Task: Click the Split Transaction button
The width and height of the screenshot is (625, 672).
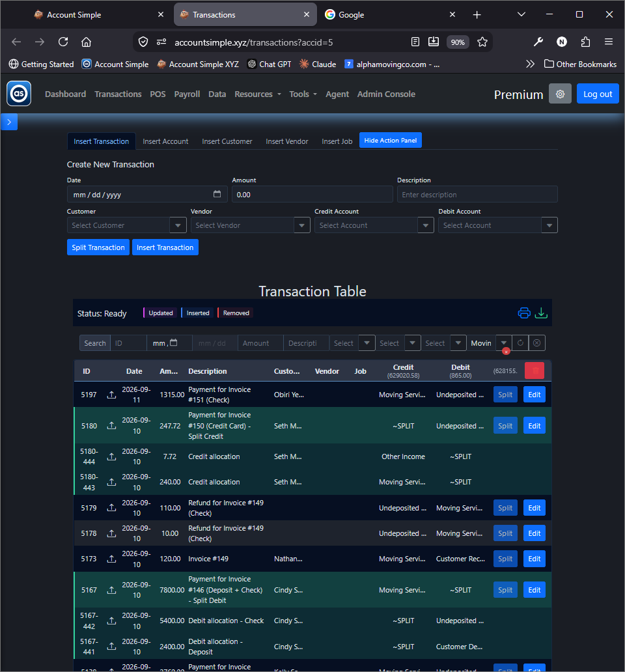Action: (x=98, y=247)
